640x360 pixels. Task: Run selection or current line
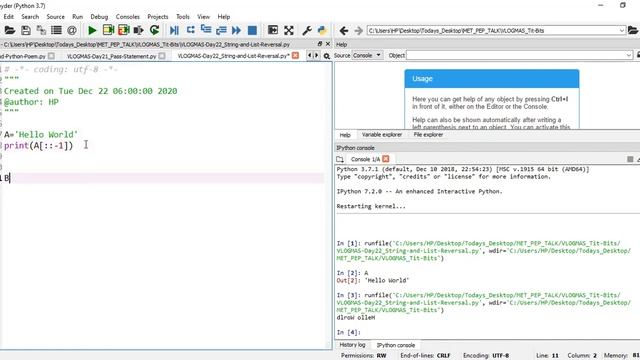tap(139, 30)
